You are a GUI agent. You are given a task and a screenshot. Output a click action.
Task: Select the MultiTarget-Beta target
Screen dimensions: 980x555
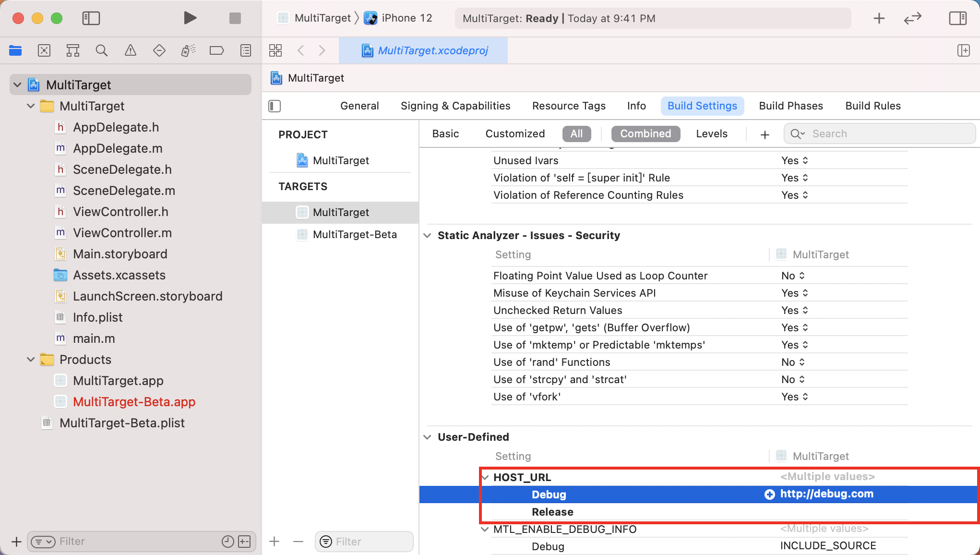(354, 234)
